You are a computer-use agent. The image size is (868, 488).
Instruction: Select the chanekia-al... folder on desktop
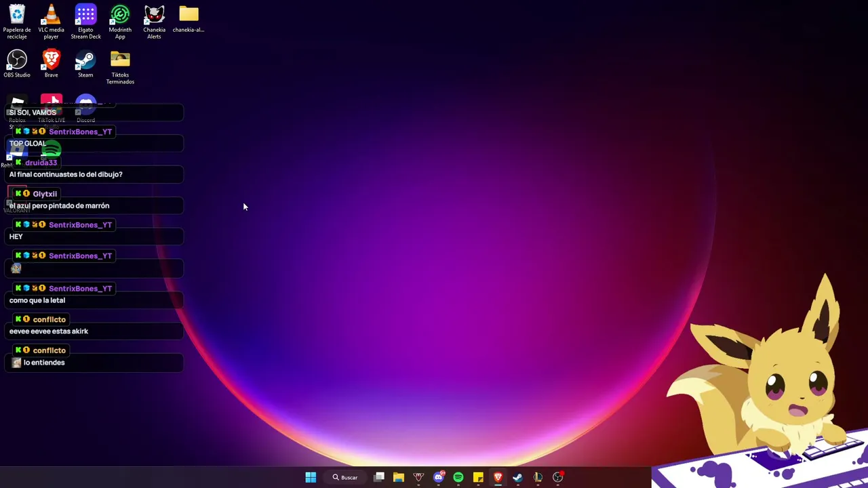(189, 19)
